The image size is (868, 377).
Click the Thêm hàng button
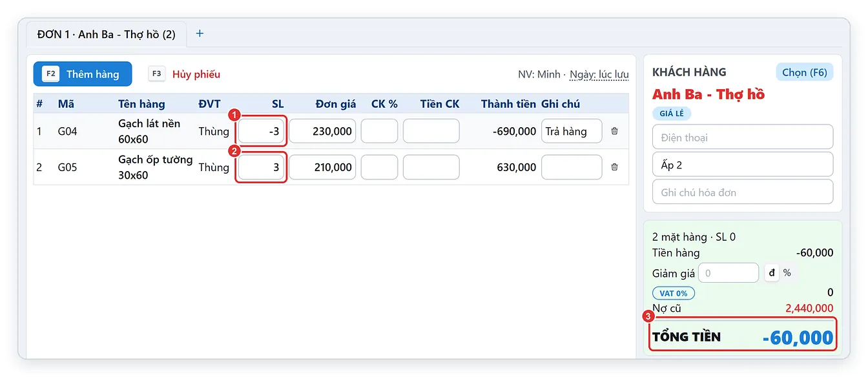coord(83,74)
